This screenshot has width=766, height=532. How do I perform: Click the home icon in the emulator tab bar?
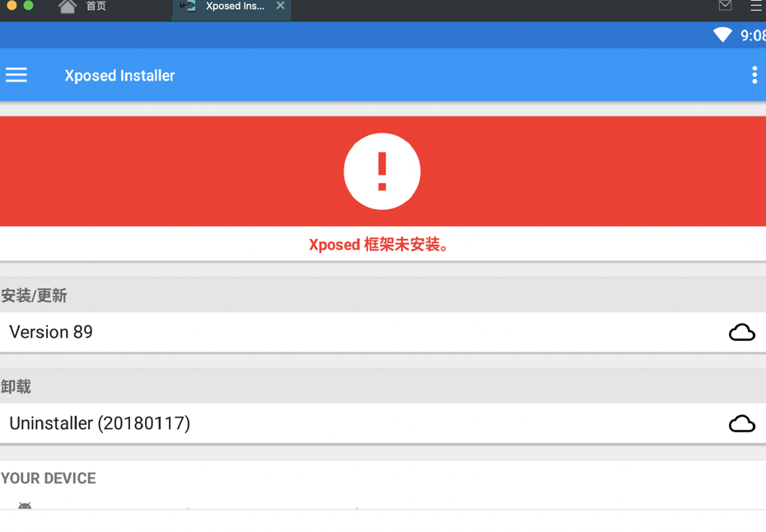(68, 7)
